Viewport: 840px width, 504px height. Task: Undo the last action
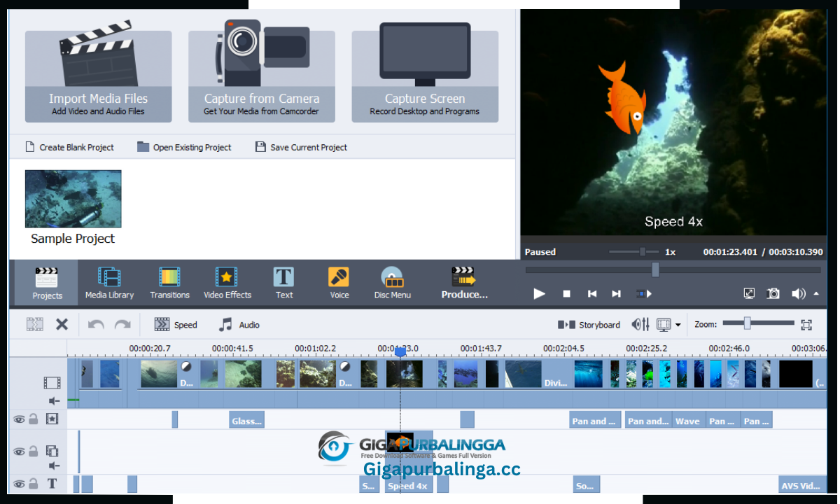96,325
